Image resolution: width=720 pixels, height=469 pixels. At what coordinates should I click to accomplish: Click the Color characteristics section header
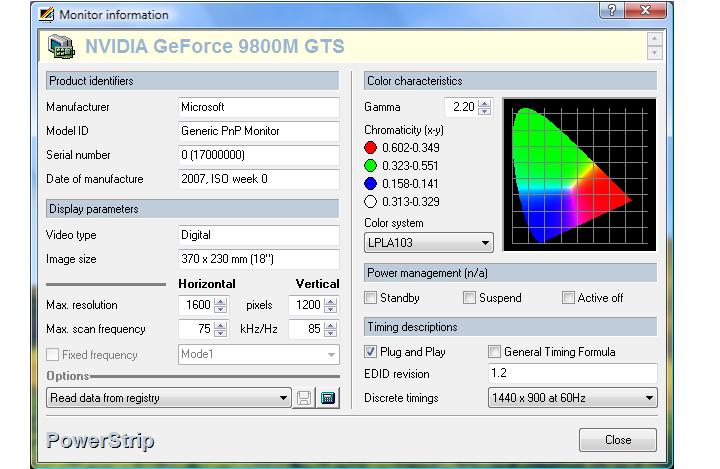pyautogui.click(x=511, y=81)
